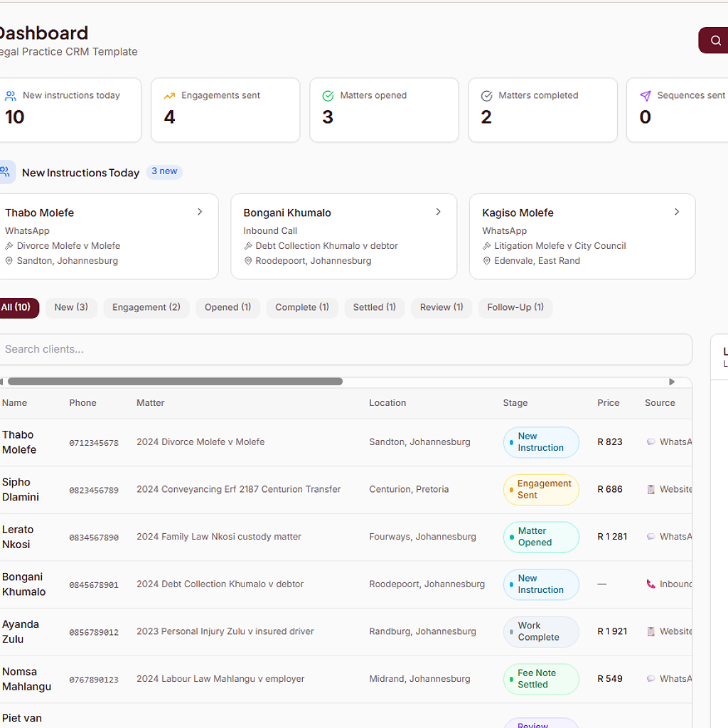Expand the Bongani Khumalo card chevron
This screenshot has height=728, width=728.
coord(438,212)
